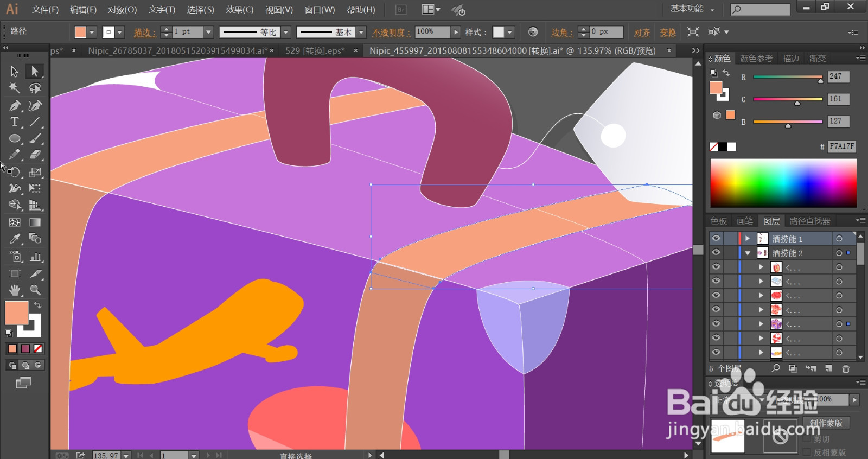Select the Line Segment tool
Screen dimensions: 868x459
35,122
